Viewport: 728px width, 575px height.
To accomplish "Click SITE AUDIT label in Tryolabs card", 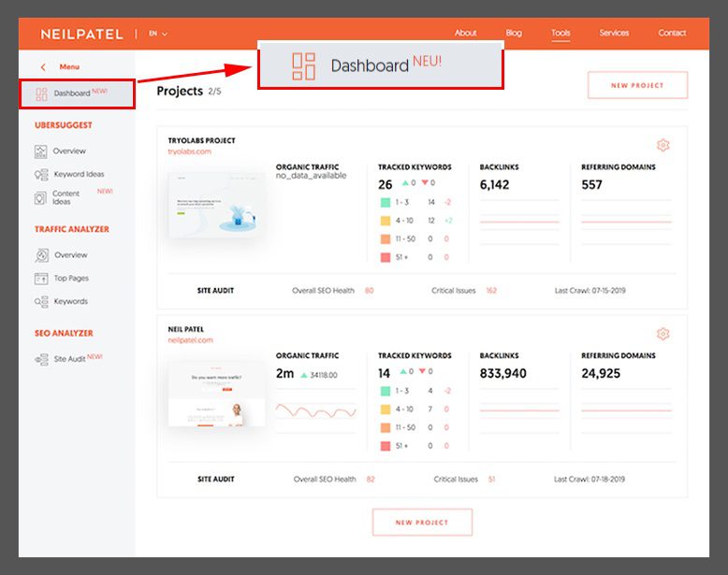I will 215,291.
